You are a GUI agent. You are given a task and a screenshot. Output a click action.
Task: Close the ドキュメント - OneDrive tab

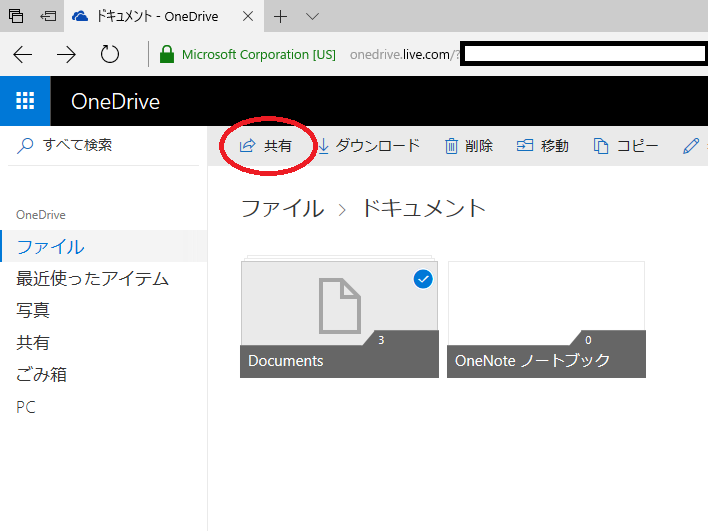(x=248, y=17)
